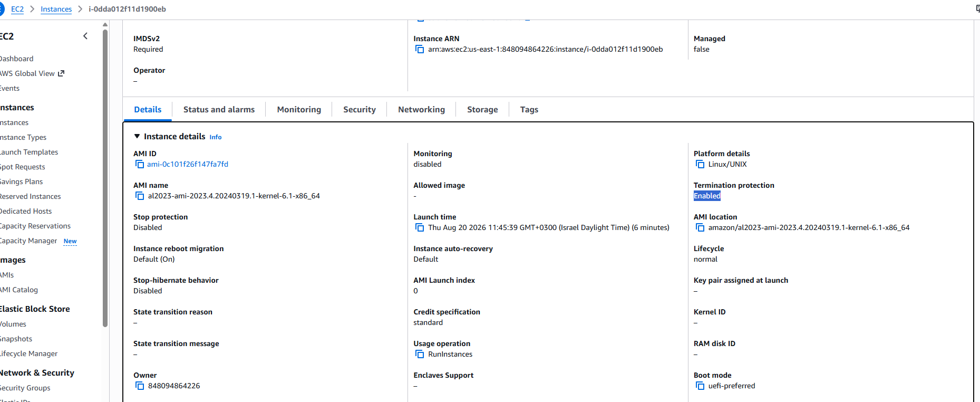Viewport: 980px width, 402px height.
Task: Click the instance ID i-0dda012f11d1900eb in breadcrumb
Action: click(127, 9)
